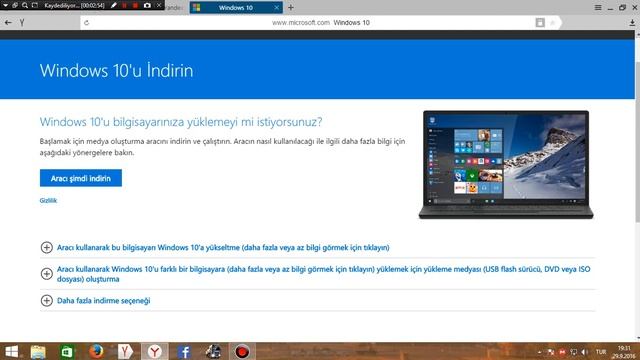Viewport: 640px width, 360px height.
Task: Open File Explorer from taskbar
Action: click(38, 351)
